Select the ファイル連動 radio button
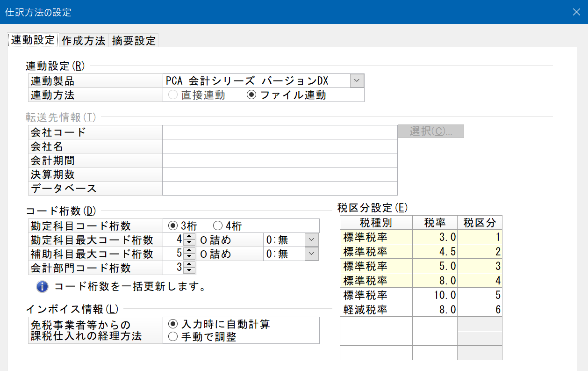This screenshot has height=371, width=588. pos(251,95)
